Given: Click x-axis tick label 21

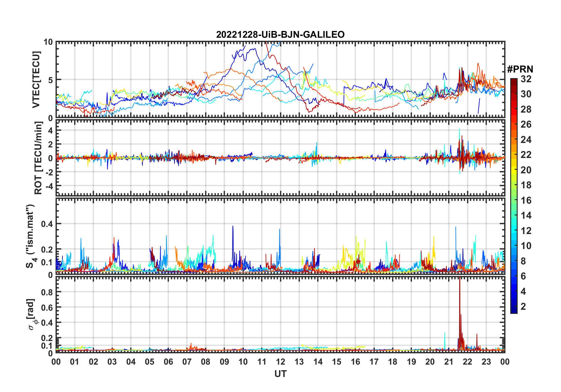Looking at the screenshot, I should click(x=449, y=362).
